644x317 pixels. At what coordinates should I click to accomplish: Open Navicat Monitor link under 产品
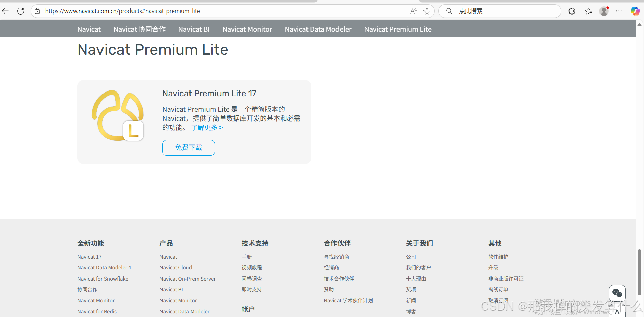click(178, 301)
